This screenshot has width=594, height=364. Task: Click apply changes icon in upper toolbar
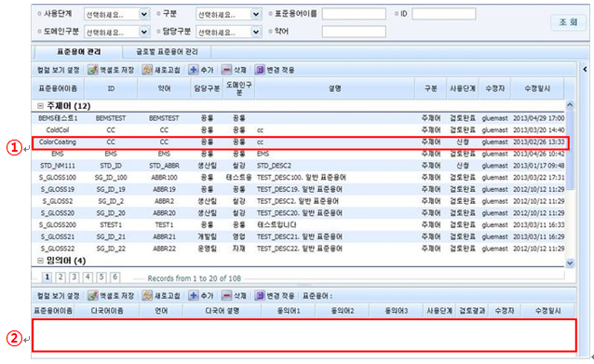(260, 70)
